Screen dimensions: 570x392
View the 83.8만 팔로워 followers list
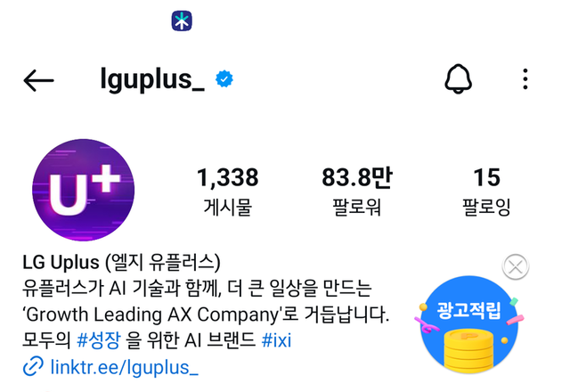pyautogui.click(x=357, y=192)
